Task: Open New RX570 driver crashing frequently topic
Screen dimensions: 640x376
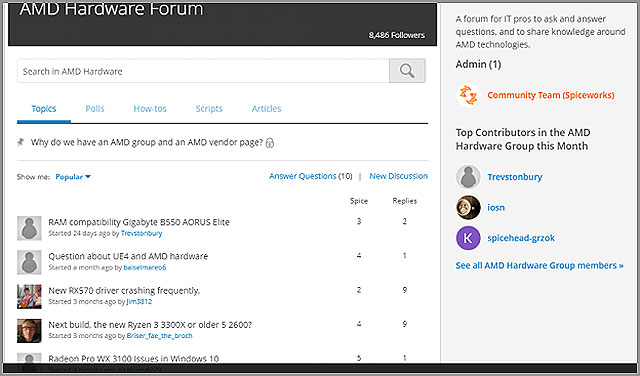Action: (124, 290)
